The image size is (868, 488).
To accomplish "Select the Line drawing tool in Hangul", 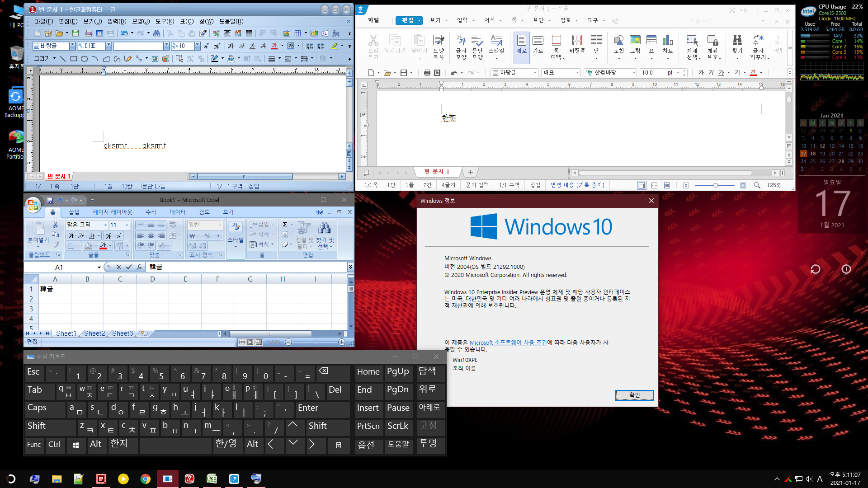I will point(63,59).
